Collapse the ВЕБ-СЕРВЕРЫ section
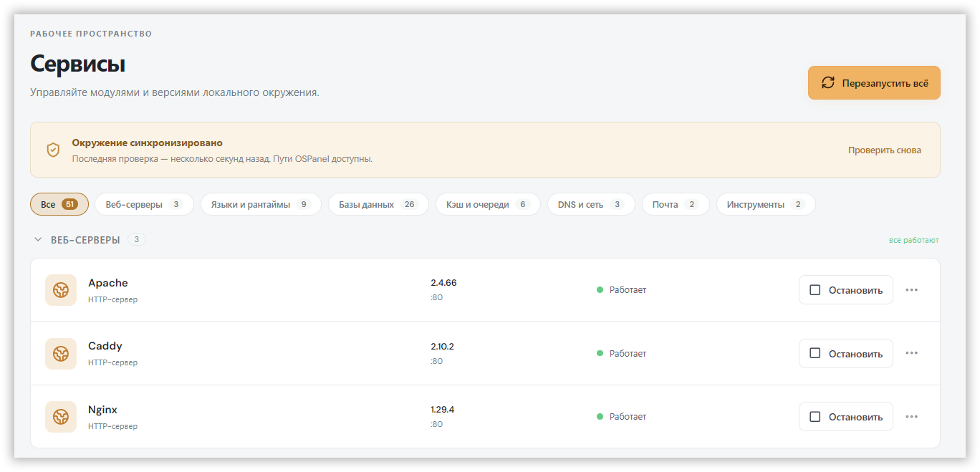 pyautogui.click(x=38, y=239)
